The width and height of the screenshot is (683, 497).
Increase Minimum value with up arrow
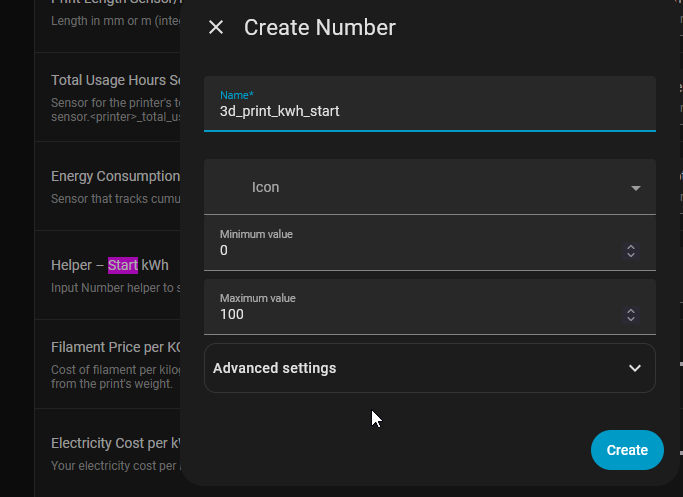click(x=631, y=246)
